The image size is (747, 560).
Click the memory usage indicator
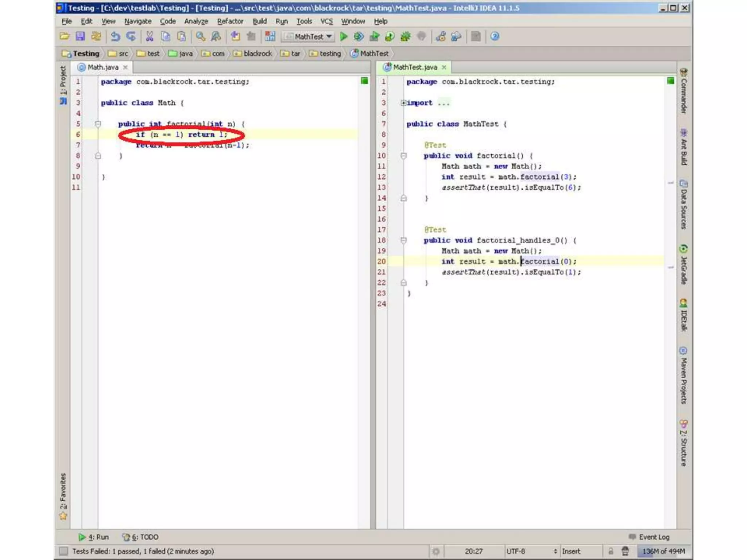(663, 551)
